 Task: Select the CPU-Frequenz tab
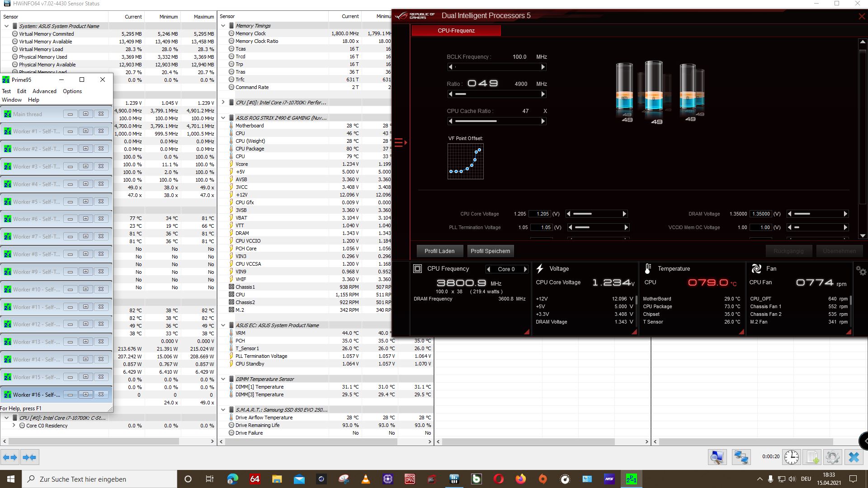tap(456, 31)
